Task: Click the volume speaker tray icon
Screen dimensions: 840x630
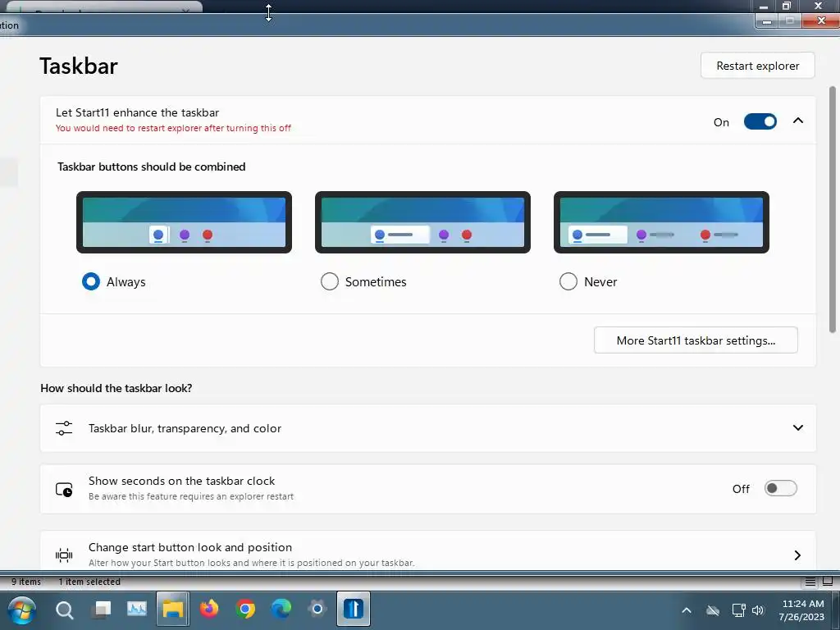Action: [757, 610]
